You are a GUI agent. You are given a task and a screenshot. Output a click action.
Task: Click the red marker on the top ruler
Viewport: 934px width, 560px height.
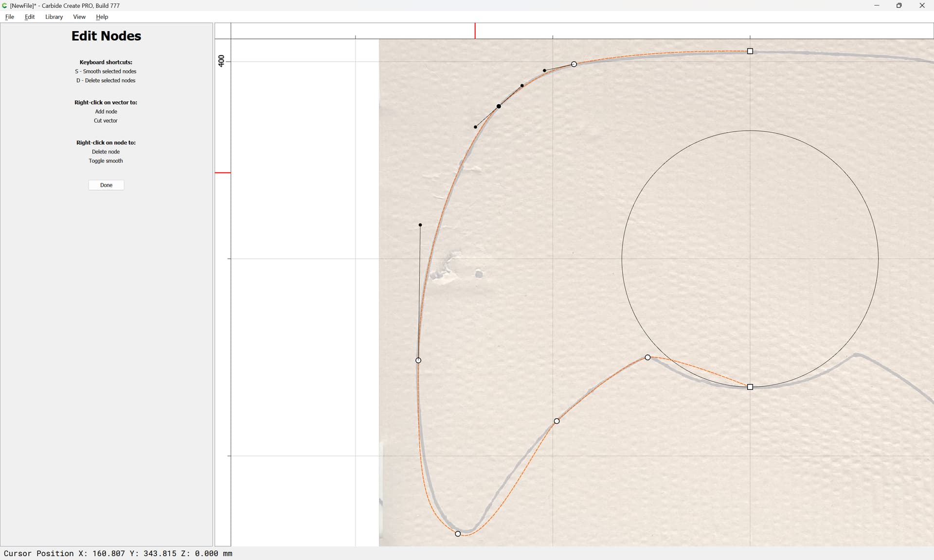(475, 31)
